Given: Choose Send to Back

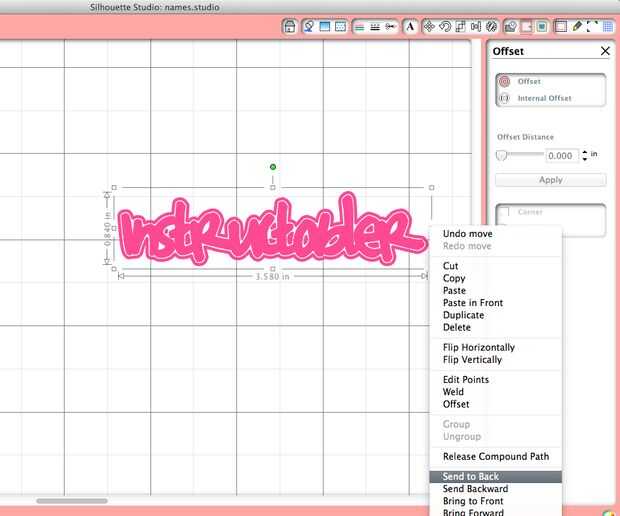Looking at the screenshot, I should 495,476.
